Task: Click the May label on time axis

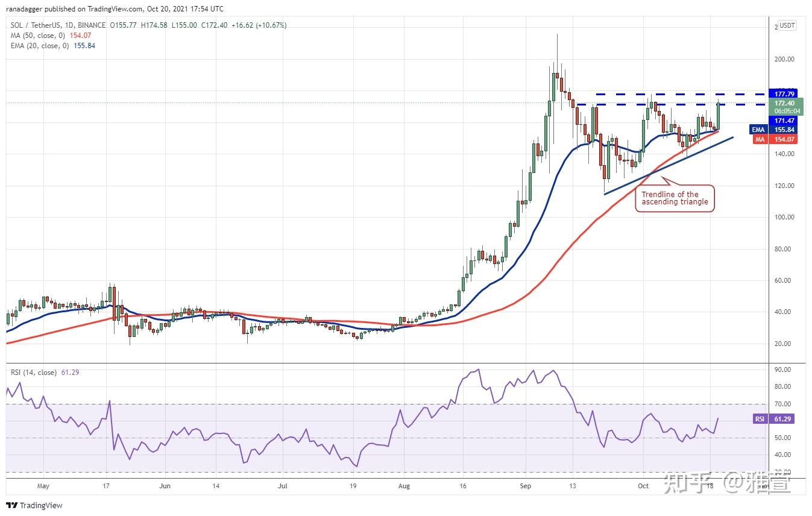Action: click(43, 485)
